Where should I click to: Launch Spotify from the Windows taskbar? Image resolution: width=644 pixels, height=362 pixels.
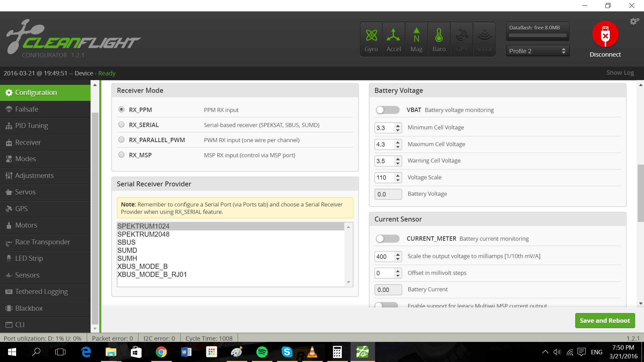(x=262, y=352)
